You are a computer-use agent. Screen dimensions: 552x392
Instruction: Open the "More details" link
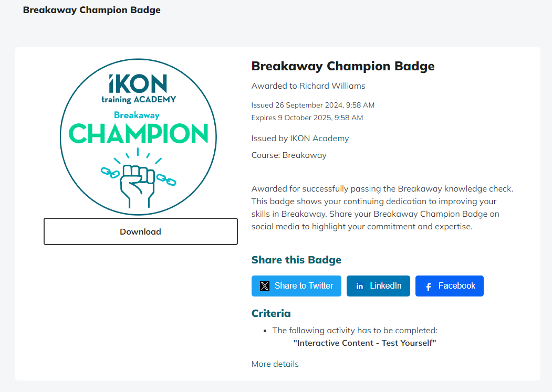275,364
